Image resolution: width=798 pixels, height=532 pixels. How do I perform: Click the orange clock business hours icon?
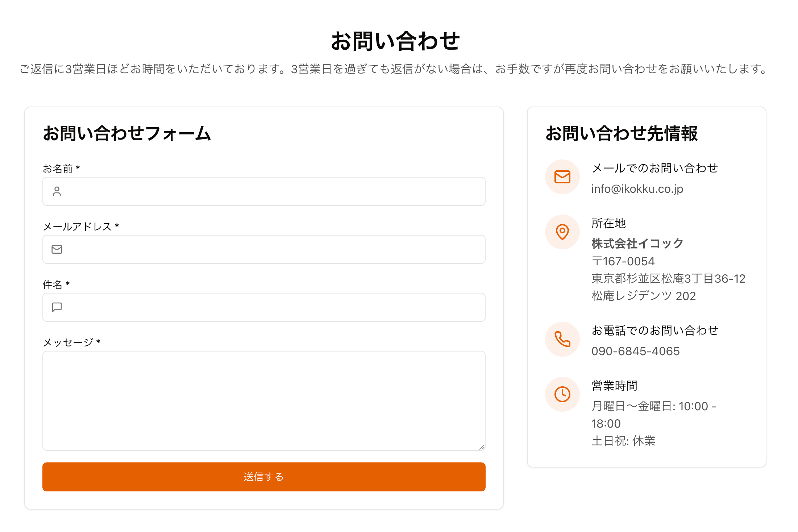(x=562, y=394)
